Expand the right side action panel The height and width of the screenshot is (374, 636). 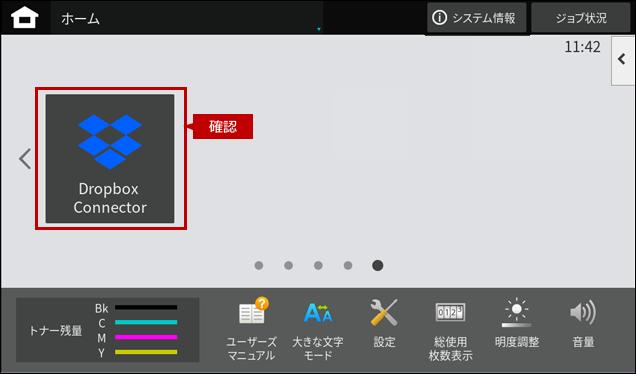tap(623, 60)
